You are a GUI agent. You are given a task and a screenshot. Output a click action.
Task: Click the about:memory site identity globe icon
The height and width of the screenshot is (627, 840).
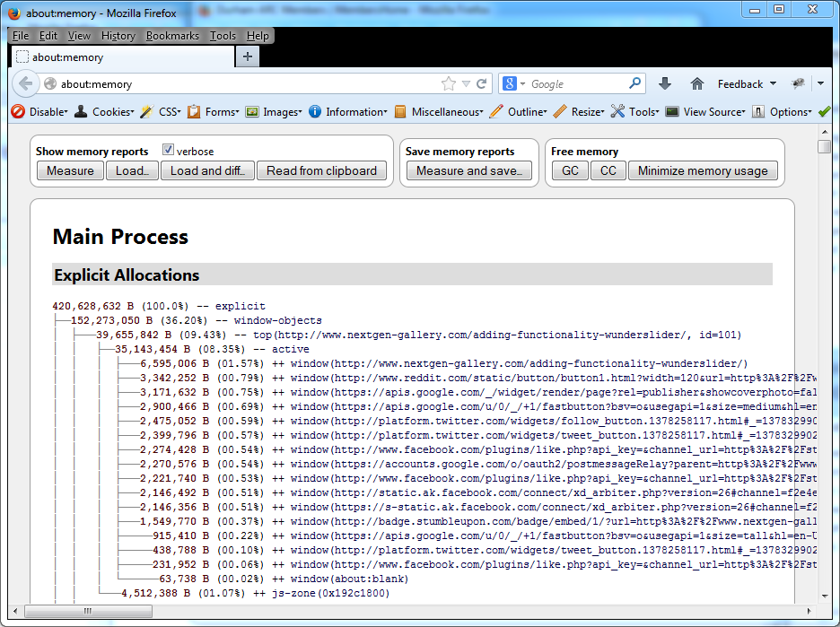[x=50, y=83]
